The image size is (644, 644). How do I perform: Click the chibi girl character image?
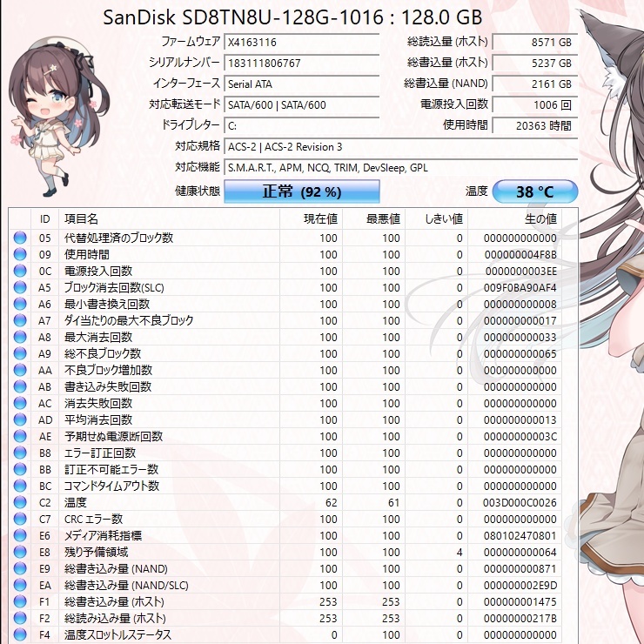(x=57, y=117)
